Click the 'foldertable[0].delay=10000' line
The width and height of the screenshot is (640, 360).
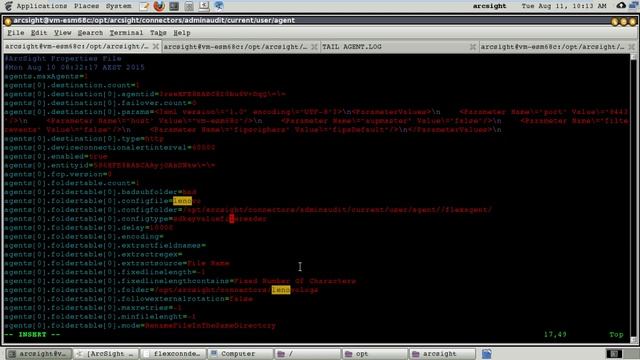(89, 228)
